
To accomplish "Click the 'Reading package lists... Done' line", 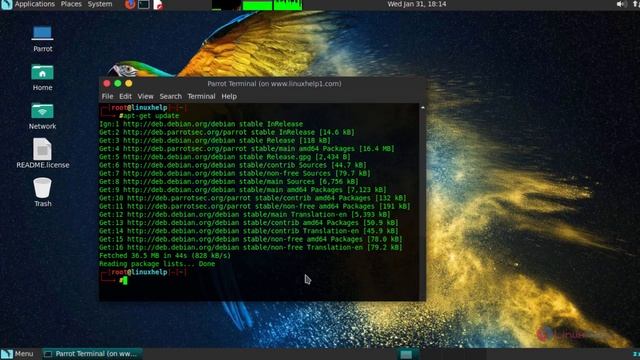I will pos(157,264).
